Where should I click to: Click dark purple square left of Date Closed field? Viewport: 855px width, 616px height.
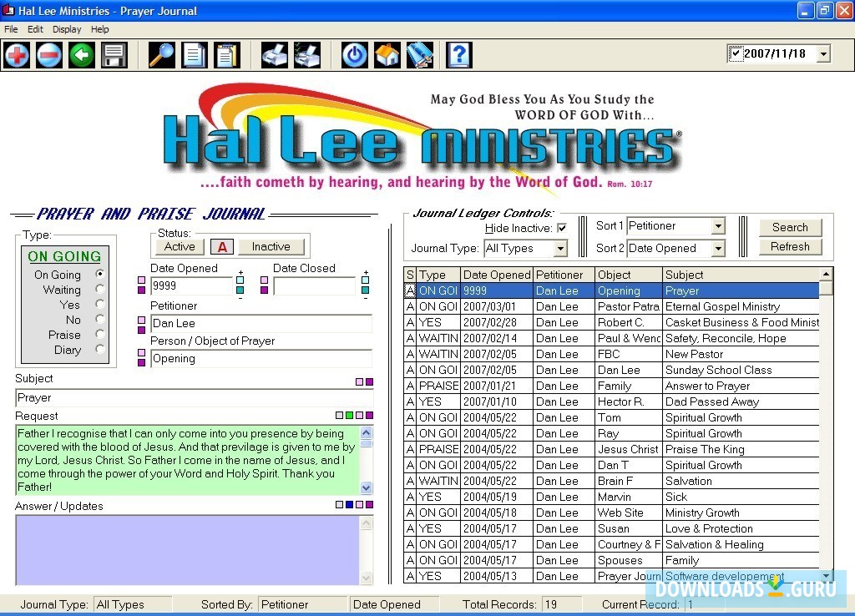click(265, 290)
